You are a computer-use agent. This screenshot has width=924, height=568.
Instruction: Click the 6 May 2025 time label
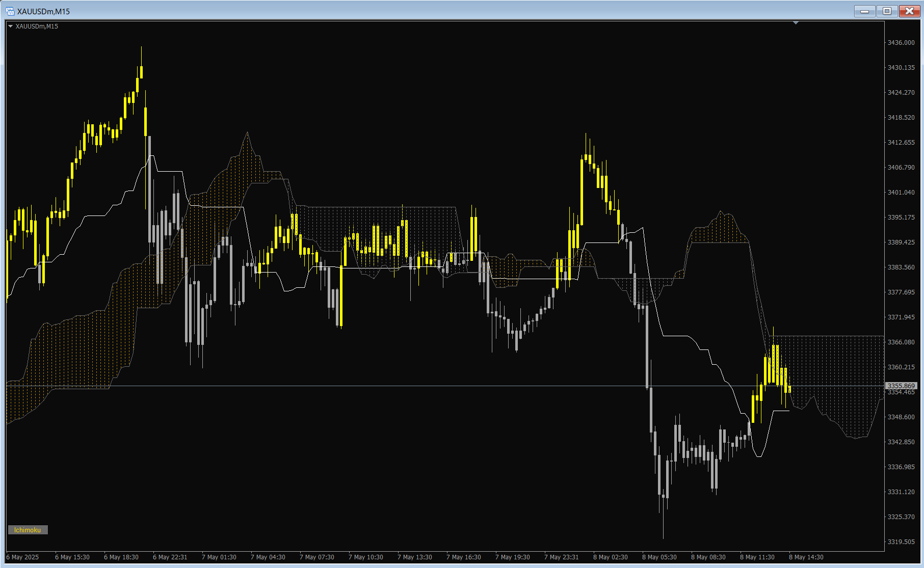22,557
